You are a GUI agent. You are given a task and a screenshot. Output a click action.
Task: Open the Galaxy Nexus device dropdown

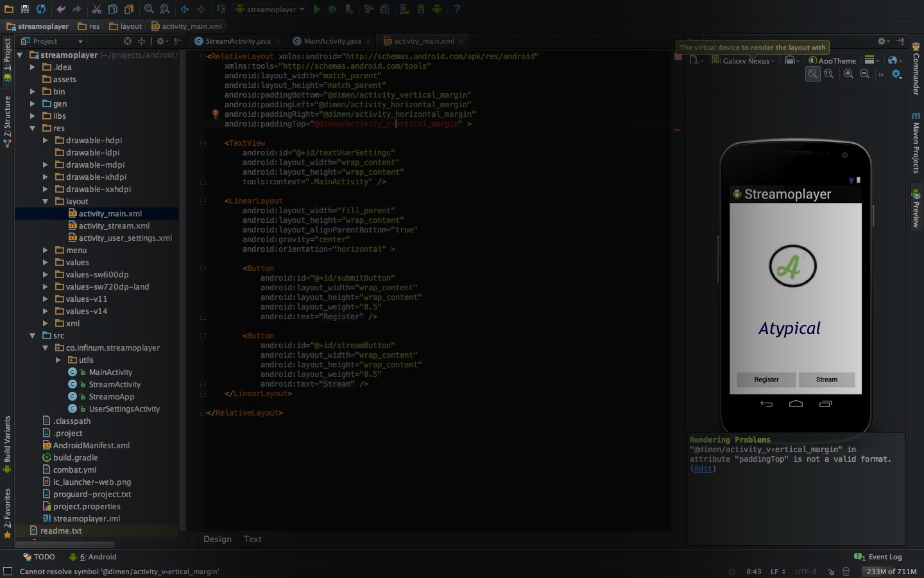[x=744, y=60]
